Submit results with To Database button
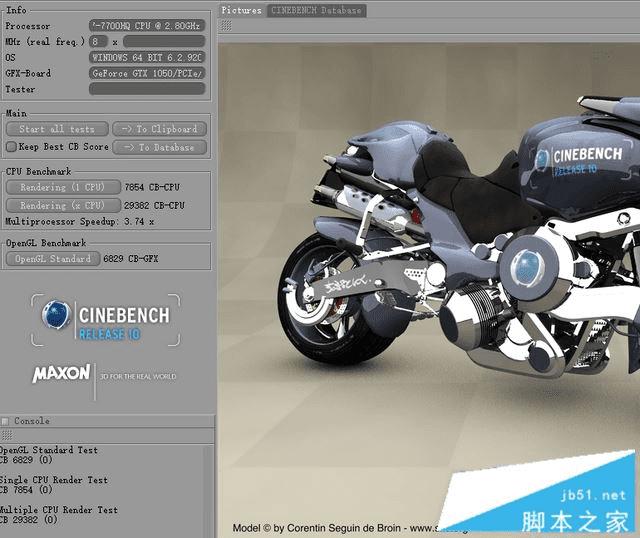Viewport: 640px width, 538px height. (160, 147)
